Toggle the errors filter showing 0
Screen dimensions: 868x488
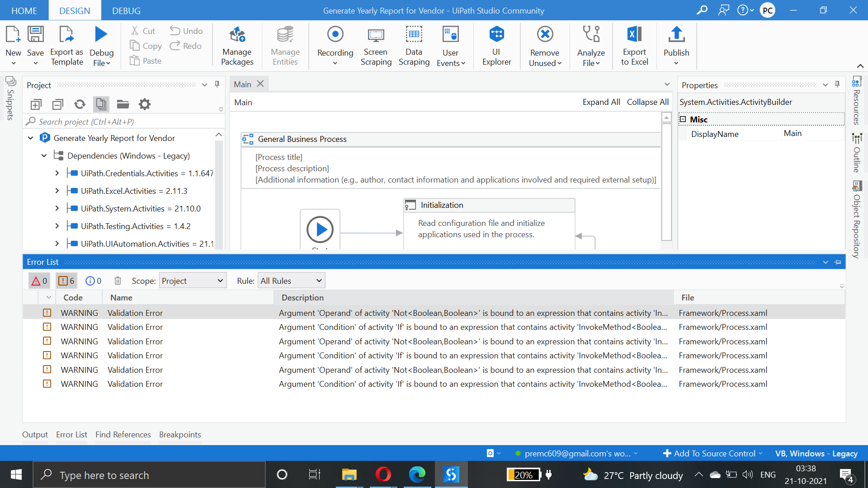39,281
